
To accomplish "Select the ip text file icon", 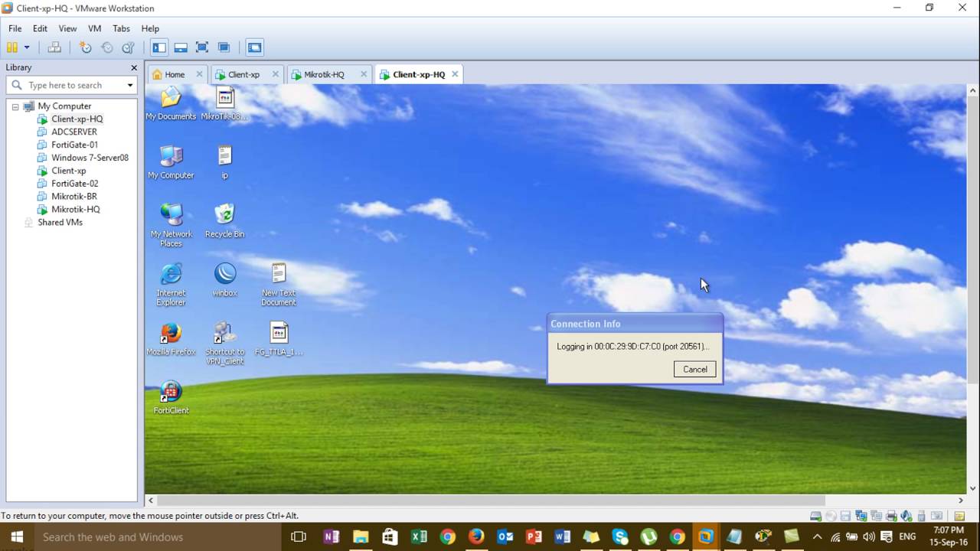I will pyautogui.click(x=224, y=162).
